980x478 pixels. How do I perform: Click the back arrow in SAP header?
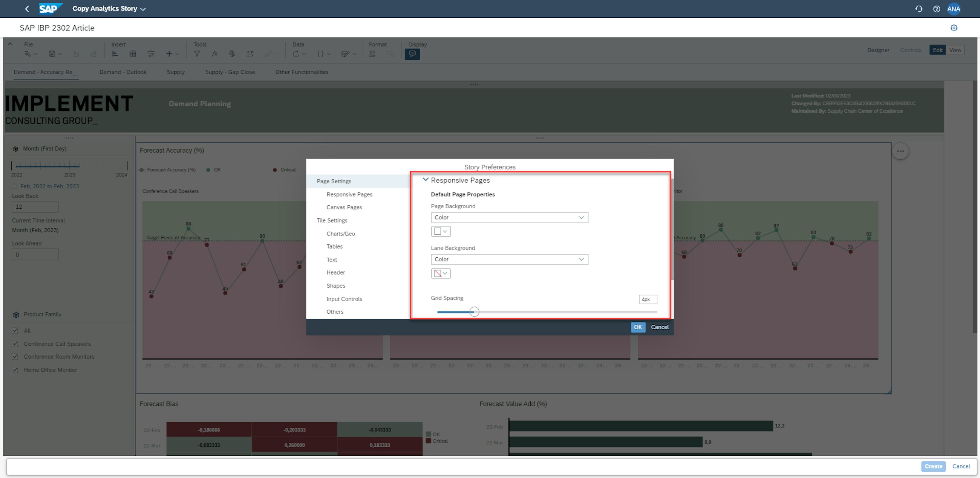[27, 9]
